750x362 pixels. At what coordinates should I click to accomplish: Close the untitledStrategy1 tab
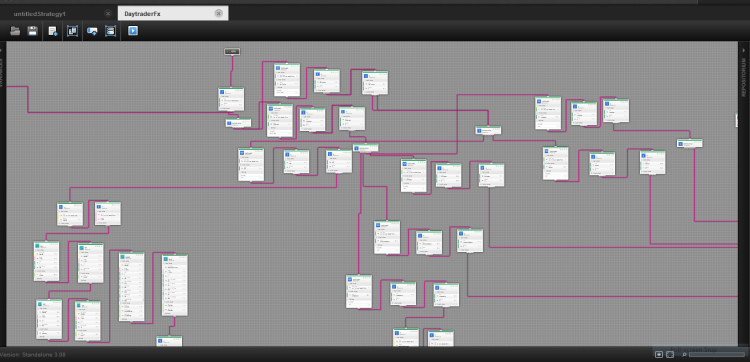pos(108,13)
